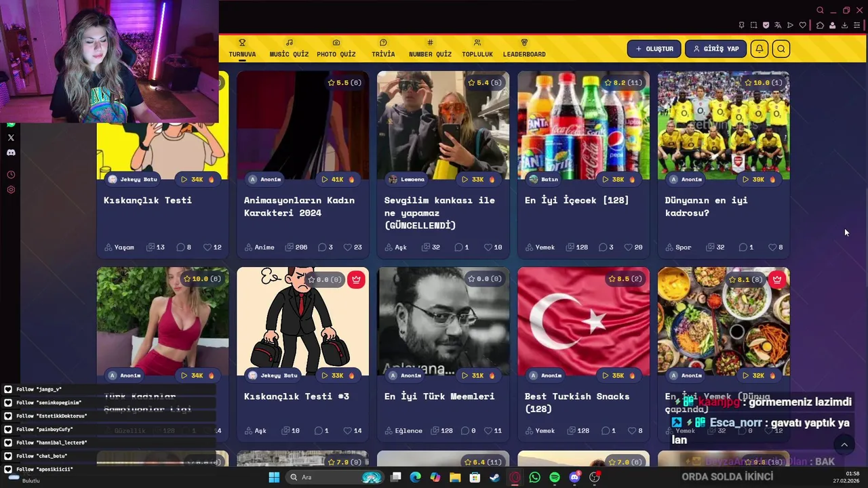868x488 pixels.
Task: Open File Explorer from the taskbar
Action: tap(455, 477)
